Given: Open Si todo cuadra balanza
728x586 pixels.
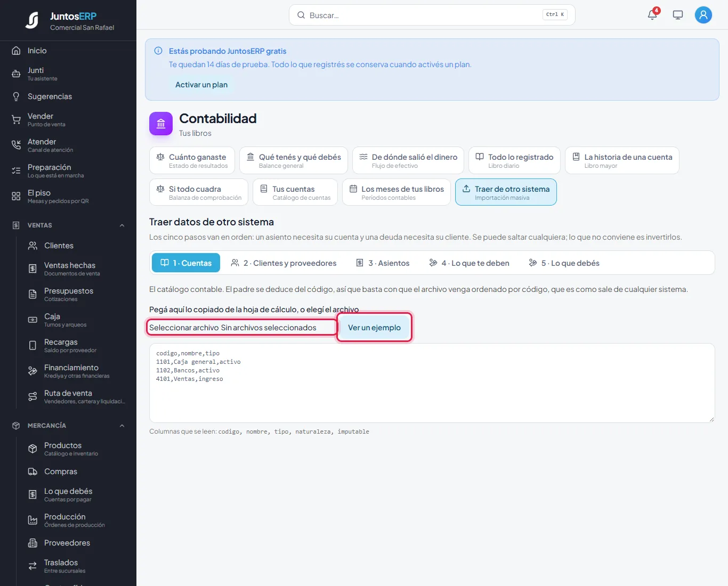Looking at the screenshot, I should tap(199, 192).
